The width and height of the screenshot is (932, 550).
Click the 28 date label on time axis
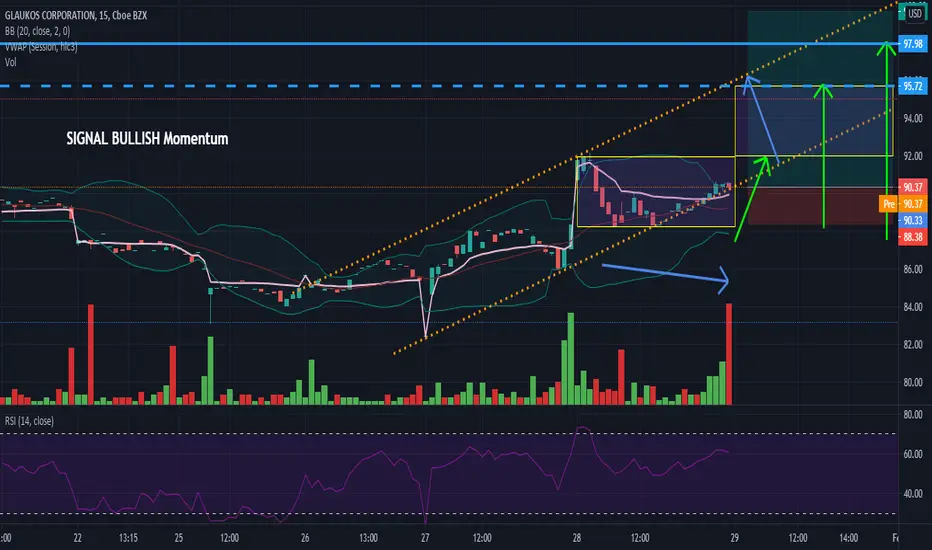[x=577, y=538]
